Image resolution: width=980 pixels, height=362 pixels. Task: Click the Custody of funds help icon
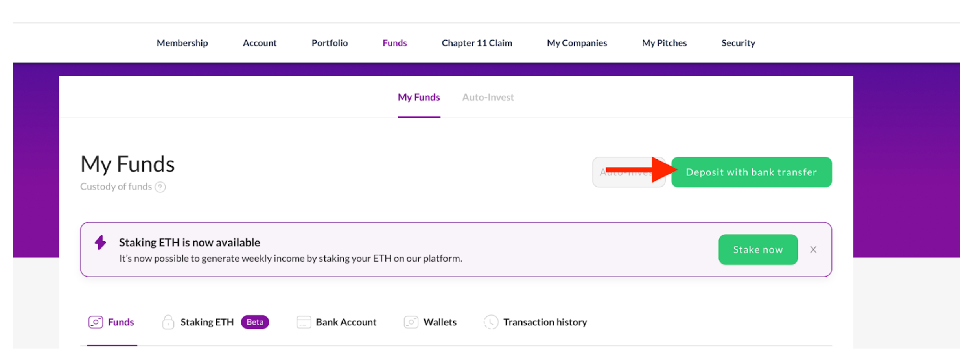pyautogui.click(x=160, y=187)
